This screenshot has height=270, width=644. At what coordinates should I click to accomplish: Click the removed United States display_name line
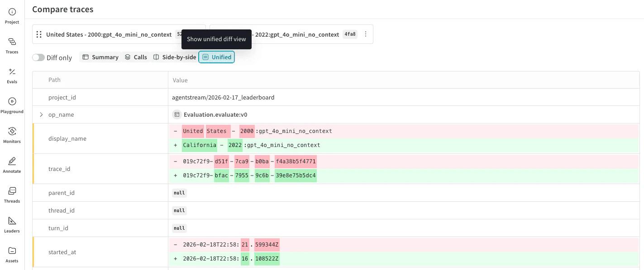(404, 131)
